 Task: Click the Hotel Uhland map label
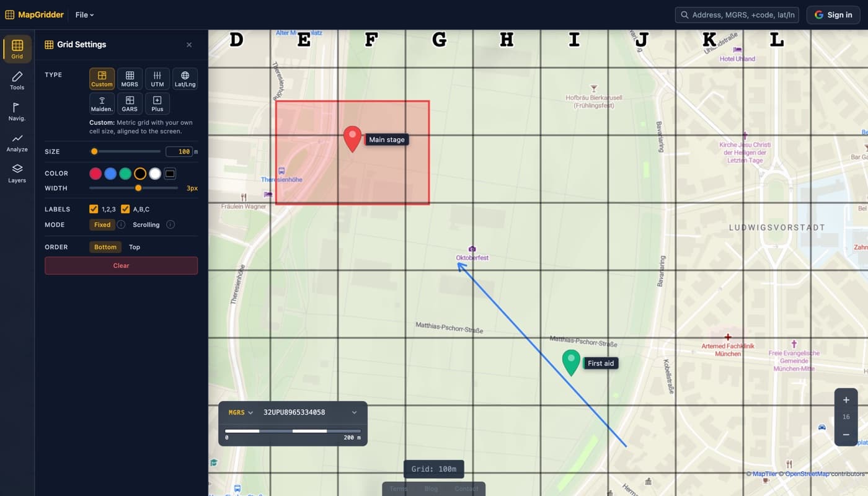pyautogui.click(x=737, y=59)
